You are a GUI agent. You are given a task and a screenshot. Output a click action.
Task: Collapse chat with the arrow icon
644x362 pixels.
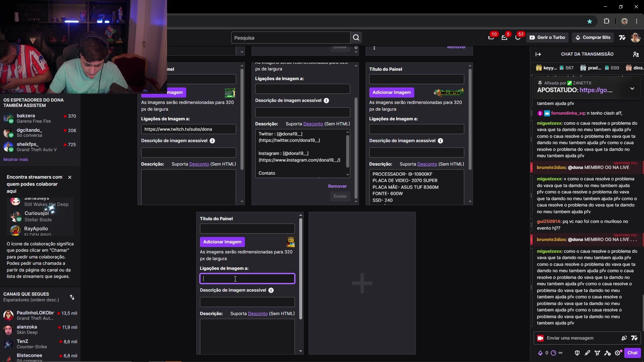[x=538, y=54]
